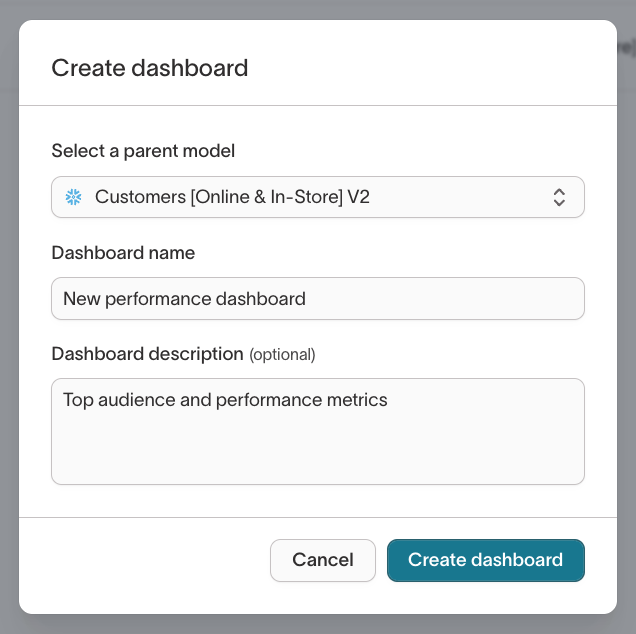Place cursor in 'New performance dashboard' text

(x=184, y=299)
